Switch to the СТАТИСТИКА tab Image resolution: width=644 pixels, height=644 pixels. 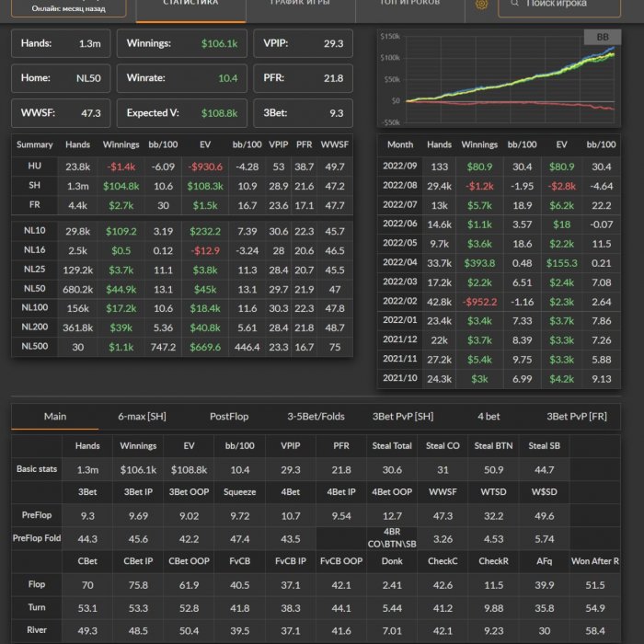click(x=190, y=5)
